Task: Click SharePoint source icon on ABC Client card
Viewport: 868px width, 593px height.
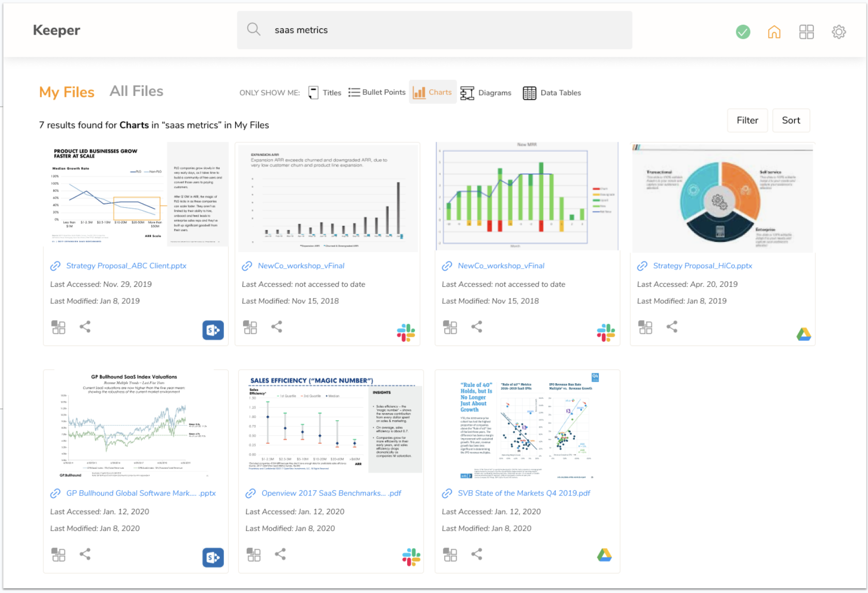Action: coord(213,330)
